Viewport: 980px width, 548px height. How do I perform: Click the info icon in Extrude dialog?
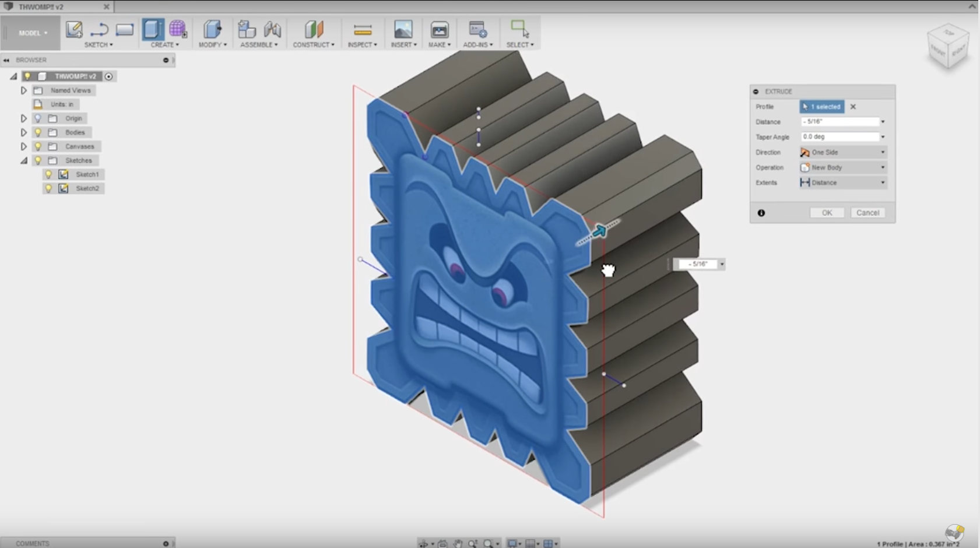pyautogui.click(x=761, y=213)
